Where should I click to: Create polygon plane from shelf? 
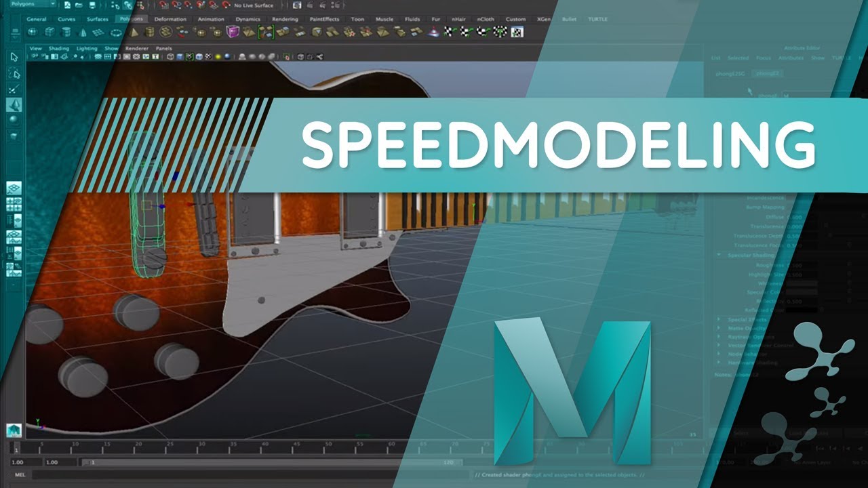tap(98, 32)
